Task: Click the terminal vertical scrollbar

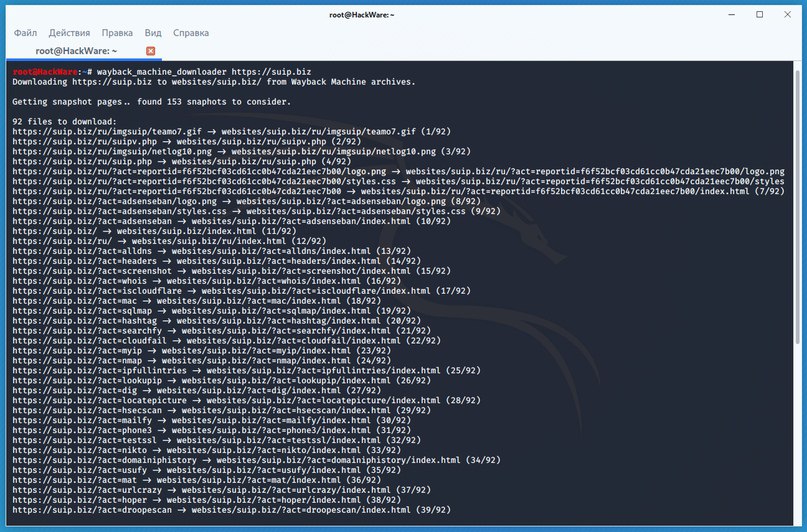Action: [x=797, y=206]
